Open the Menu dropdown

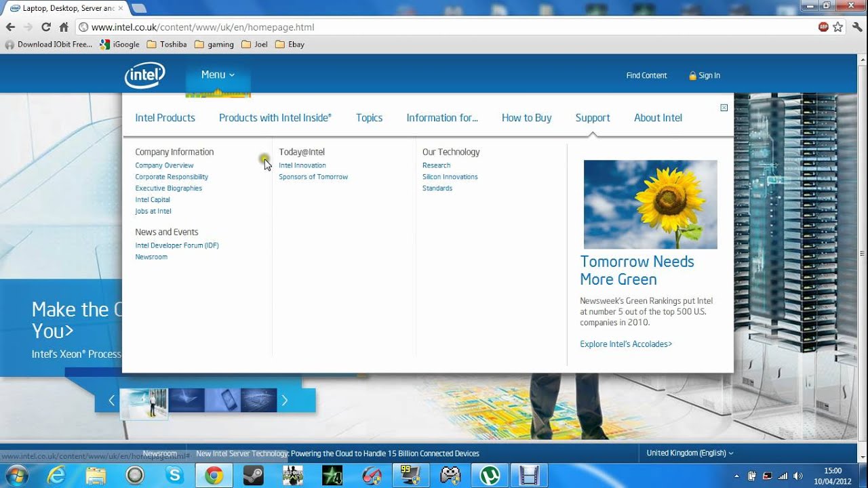tap(218, 75)
